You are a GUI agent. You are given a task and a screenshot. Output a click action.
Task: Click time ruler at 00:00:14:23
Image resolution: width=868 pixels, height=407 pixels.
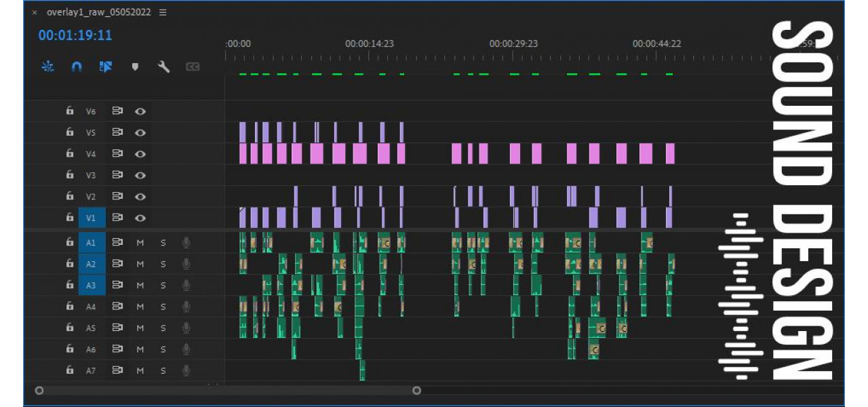[369, 43]
